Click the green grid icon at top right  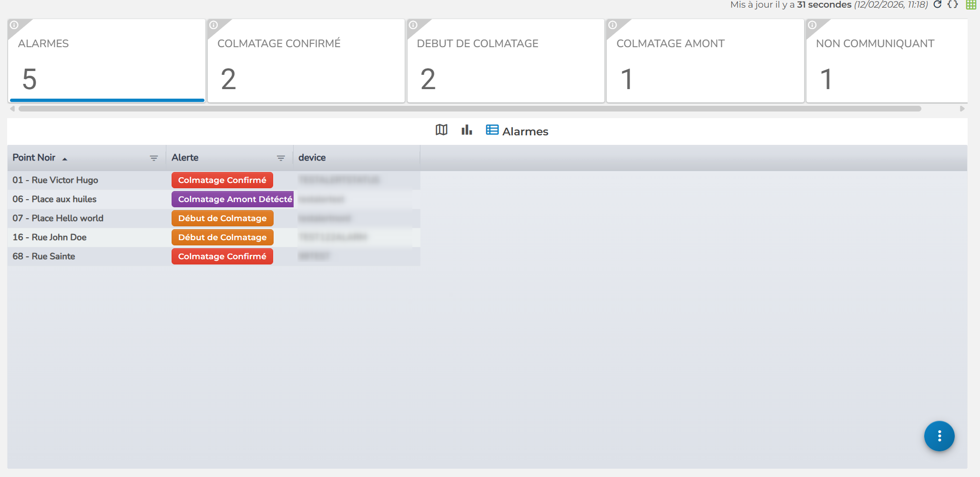click(x=971, y=5)
